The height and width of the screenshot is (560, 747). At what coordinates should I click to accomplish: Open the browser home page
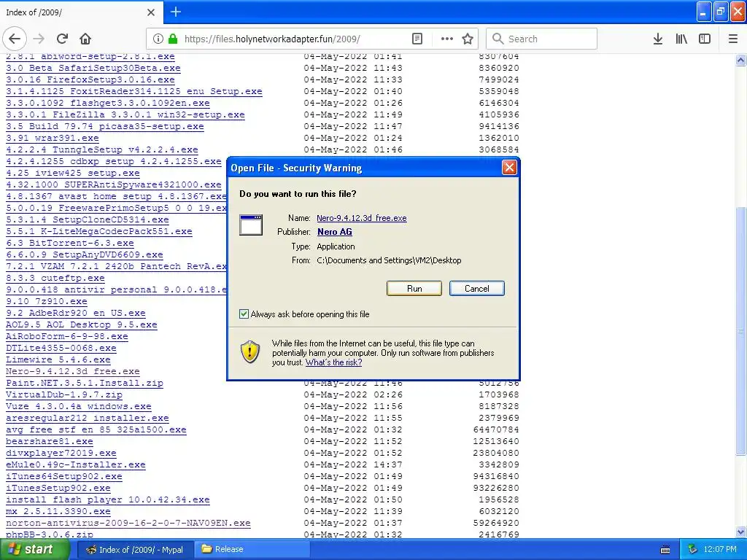point(85,39)
